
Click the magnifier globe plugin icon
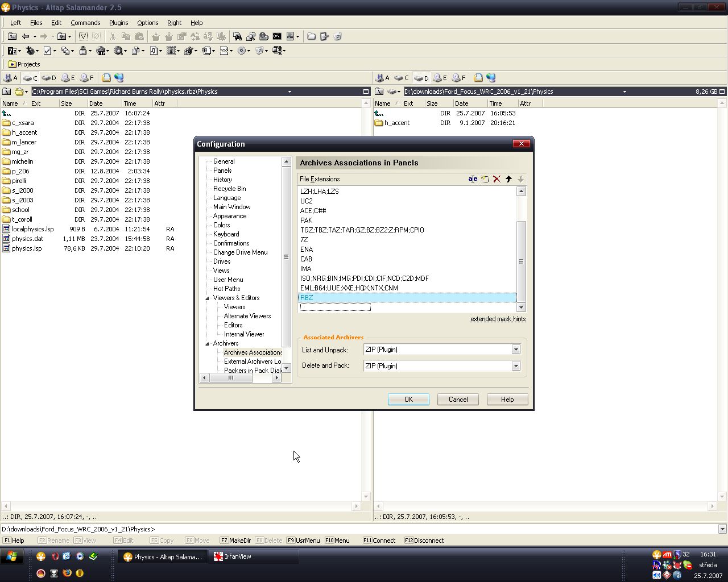click(118, 51)
